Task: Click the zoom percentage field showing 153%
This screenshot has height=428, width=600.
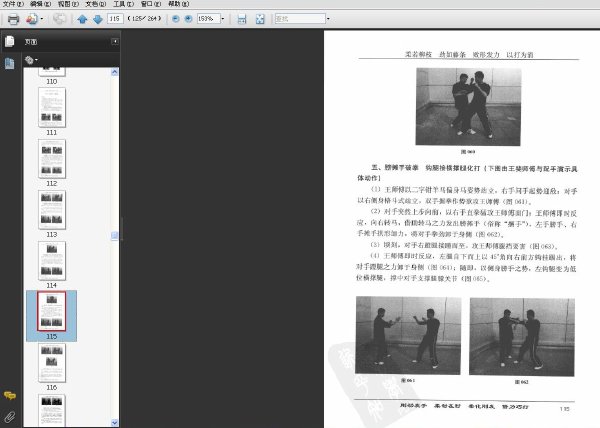Action: coord(208,18)
